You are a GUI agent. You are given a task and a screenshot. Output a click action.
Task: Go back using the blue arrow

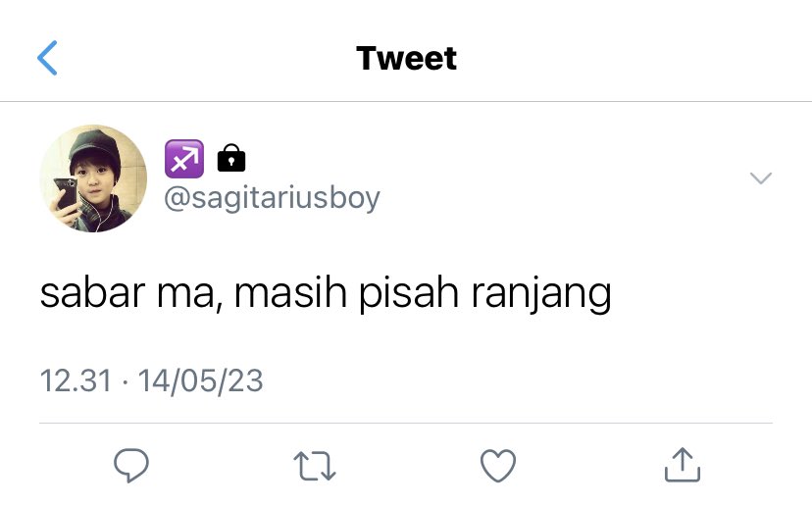coord(47,58)
